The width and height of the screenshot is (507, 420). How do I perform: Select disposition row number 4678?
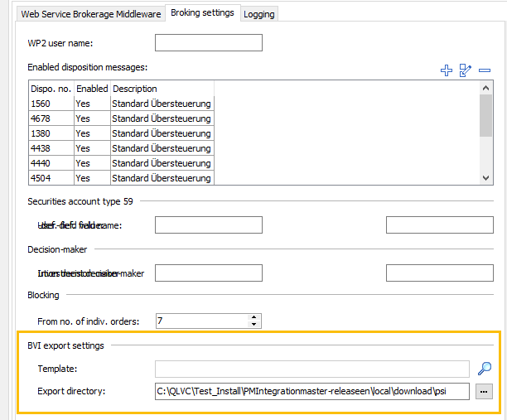pos(50,118)
